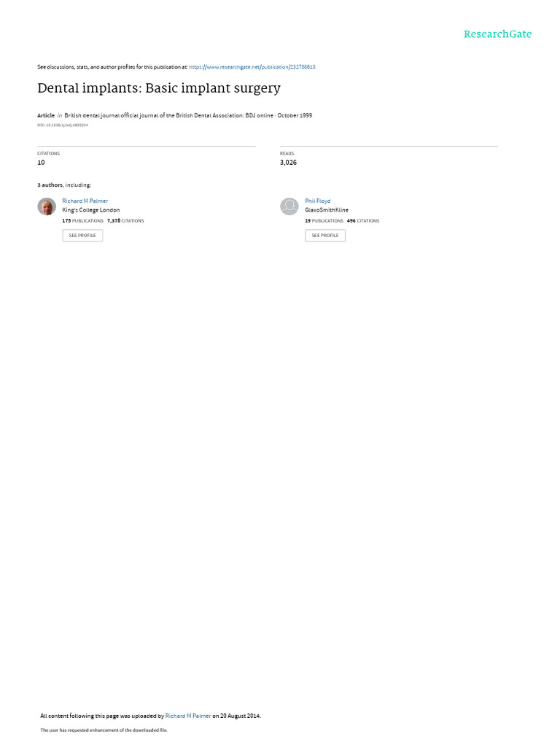Image resolution: width=560 pixels, height=747 pixels.
Task: Click the King's College London affiliation
Action: 91,210
